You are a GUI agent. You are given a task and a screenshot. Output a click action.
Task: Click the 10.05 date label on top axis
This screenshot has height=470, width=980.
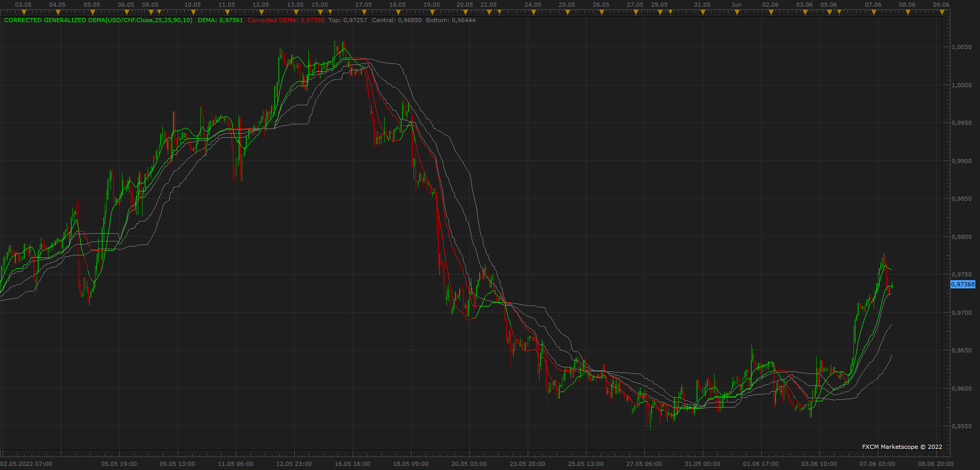(x=193, y=5)
